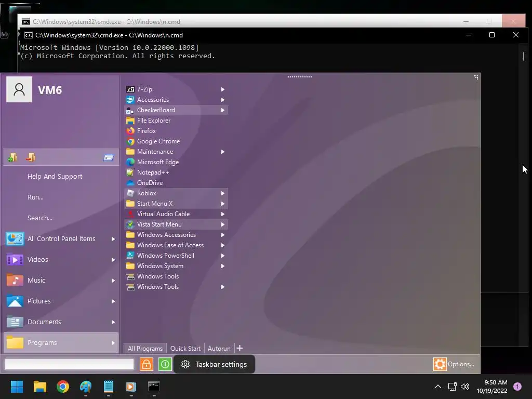Open the Run... dialog entry
Image resolution: width=532 pixels, height=399 pixels.
(35, 197)
